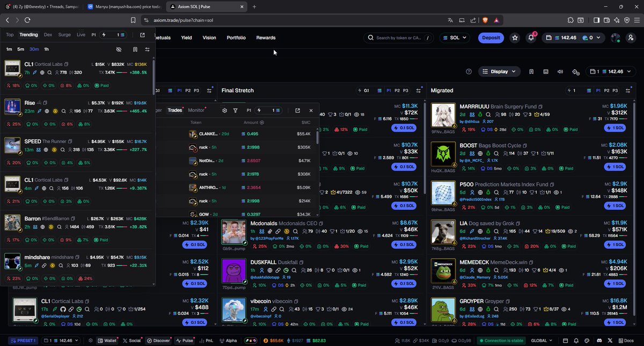The height and width of the screenshot is (346, 644).
Task: Open DUSKFALL token thumbnail
Action: coord(233,271)
